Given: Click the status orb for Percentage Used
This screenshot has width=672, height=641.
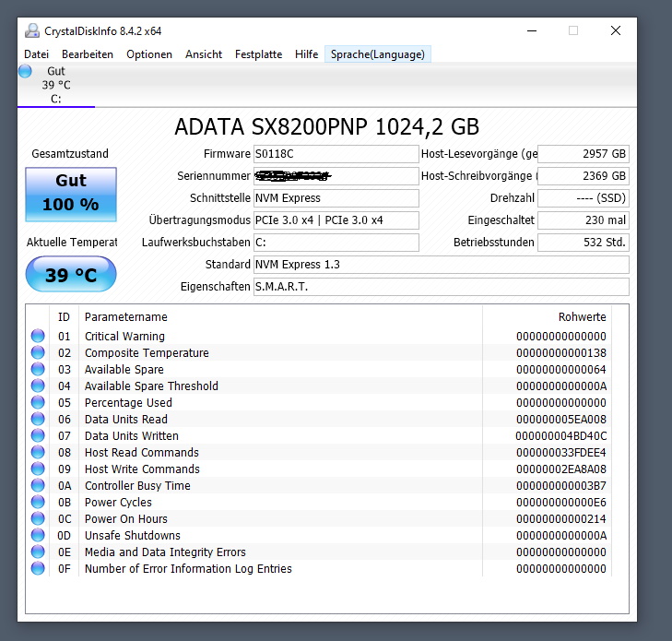Looking at the screenshot, I should 38,402.
